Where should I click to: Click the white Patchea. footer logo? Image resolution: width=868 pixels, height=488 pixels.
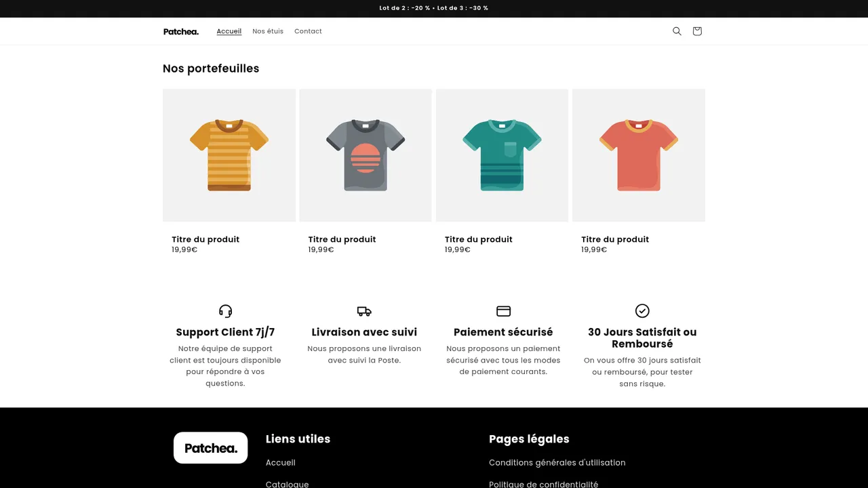pyautogui.click(x=211, y=448)
